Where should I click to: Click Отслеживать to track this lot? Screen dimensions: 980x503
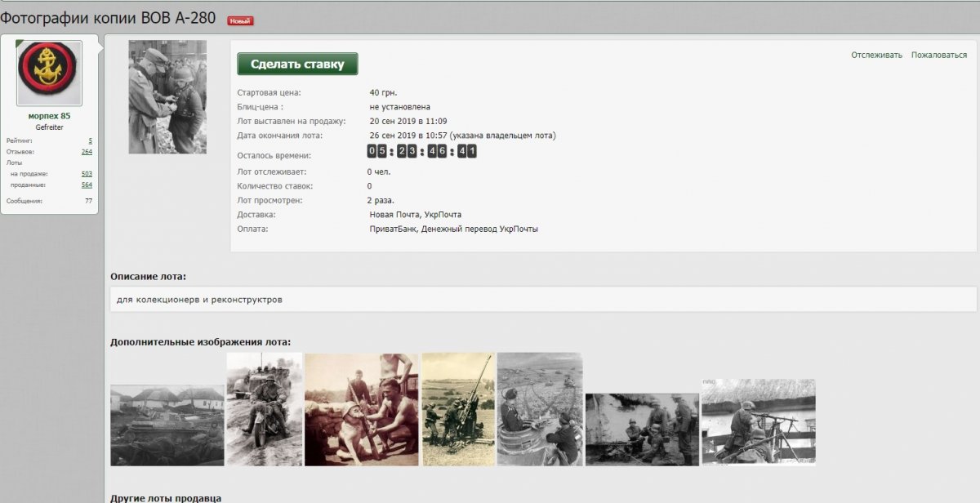pos(876,56)
